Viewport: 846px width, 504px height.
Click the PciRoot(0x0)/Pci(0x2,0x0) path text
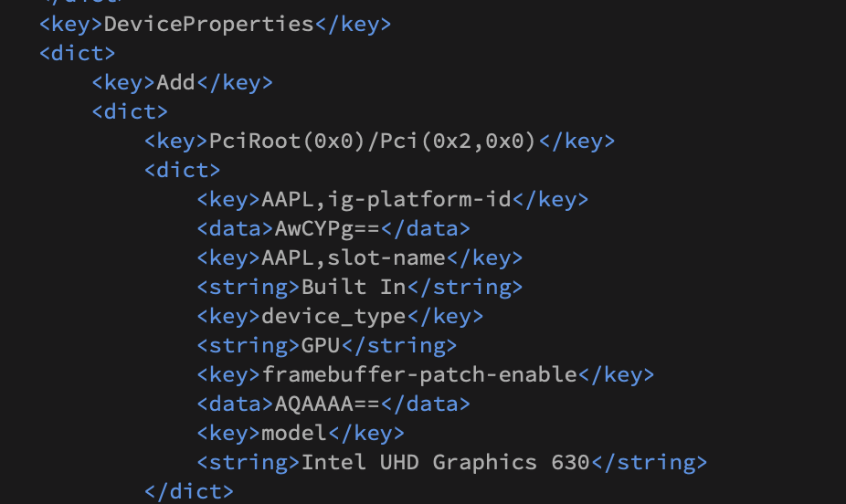374,141
